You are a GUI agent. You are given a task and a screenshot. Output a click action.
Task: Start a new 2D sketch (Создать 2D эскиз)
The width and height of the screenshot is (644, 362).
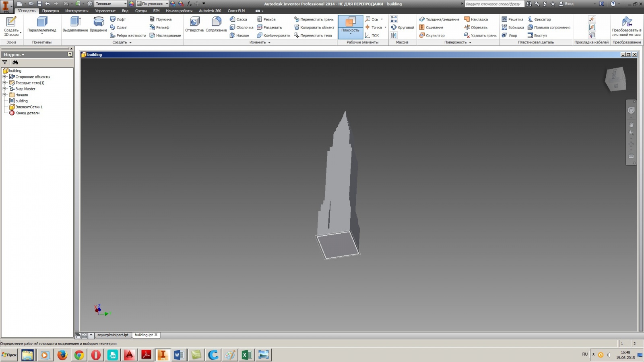click(x=11, y=27)
